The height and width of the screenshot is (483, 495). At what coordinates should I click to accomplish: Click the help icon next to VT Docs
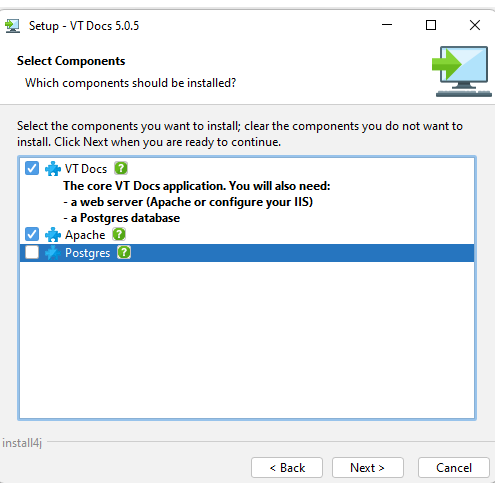[121, 168]
